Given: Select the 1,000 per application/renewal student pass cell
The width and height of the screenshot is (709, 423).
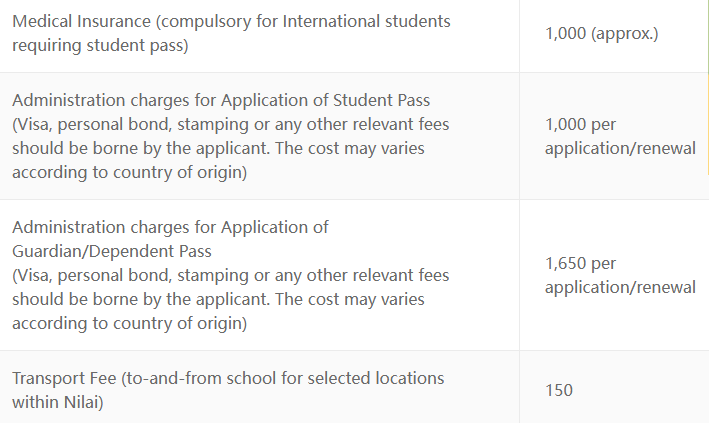Looking at the screenshot, I should [x=620, y=136].
